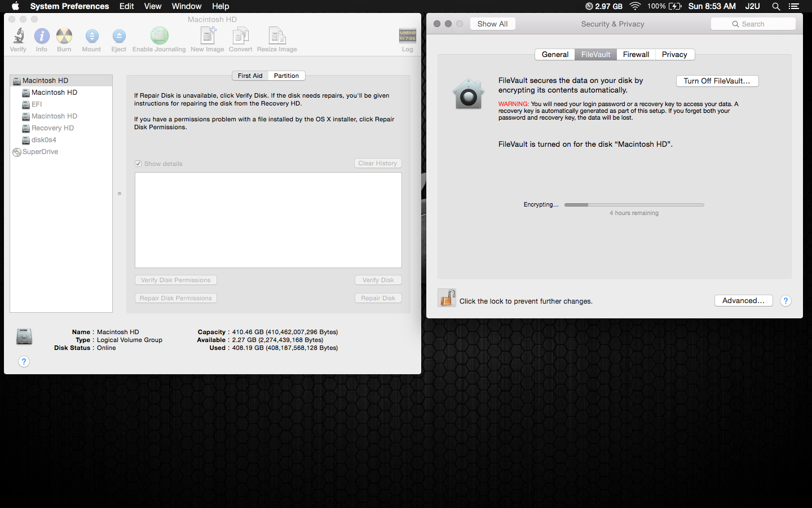This screenshot has height=508, width=812.
Task: Click the Encrypting progress bar
Action: (x=634, y=205)
